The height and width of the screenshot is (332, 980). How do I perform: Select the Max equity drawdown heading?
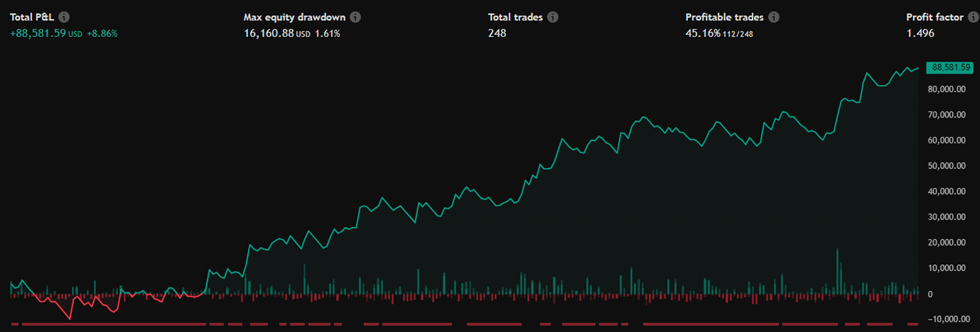point(294,17)
